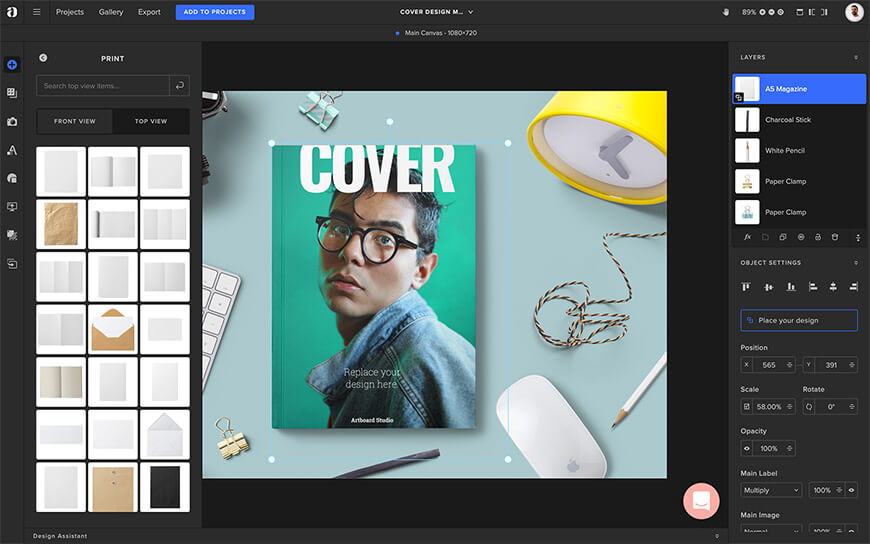Delete layer using the trash icon
Image resolution: width=870 pixels, height=544 pixels.
pyautogui.click(x=835, y=237)
